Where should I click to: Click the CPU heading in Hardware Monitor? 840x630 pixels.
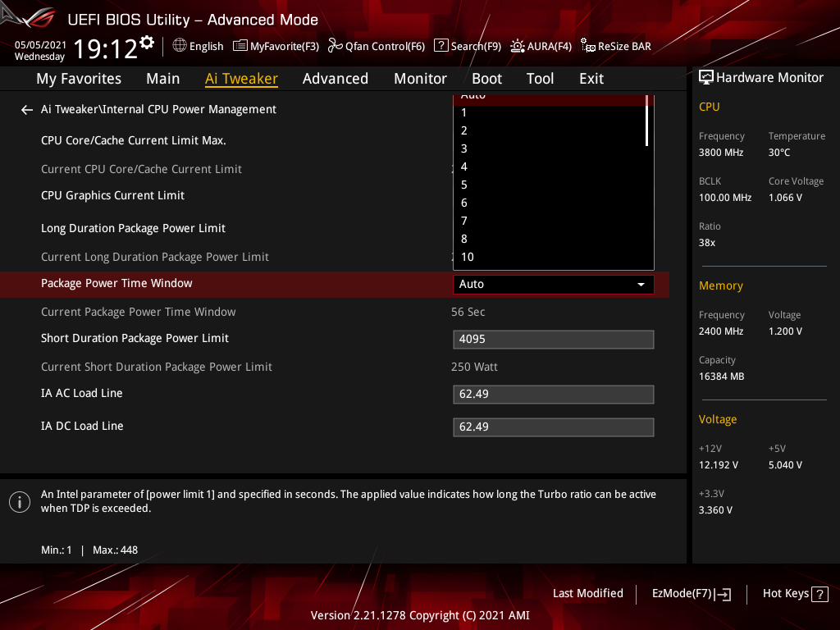[709, 107]
